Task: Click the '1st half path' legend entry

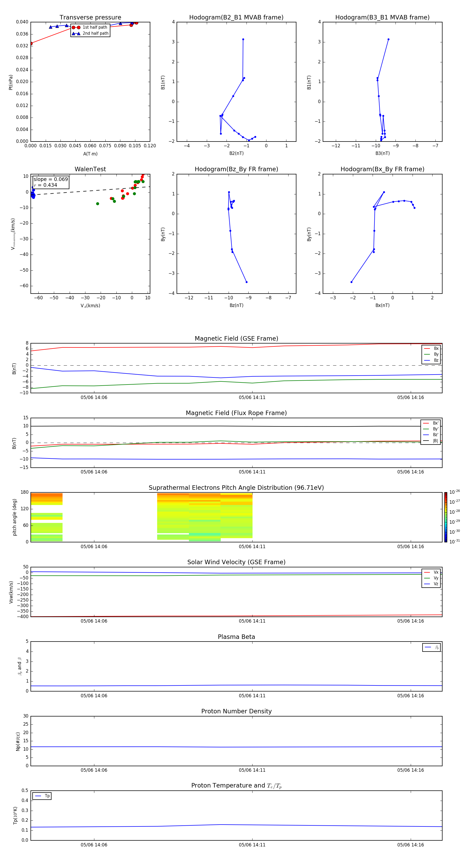Action: (90, 27)
